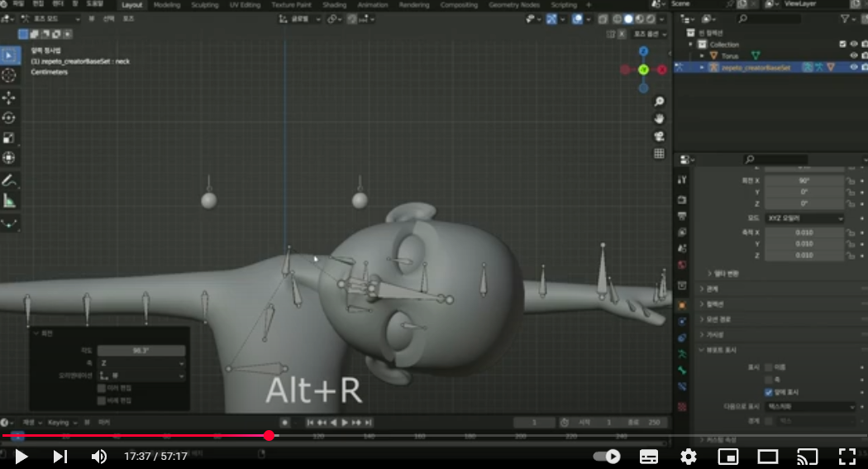Open the transform orientation dropdown
This screenshot has width=868, height=469.
tap(299, 19)
